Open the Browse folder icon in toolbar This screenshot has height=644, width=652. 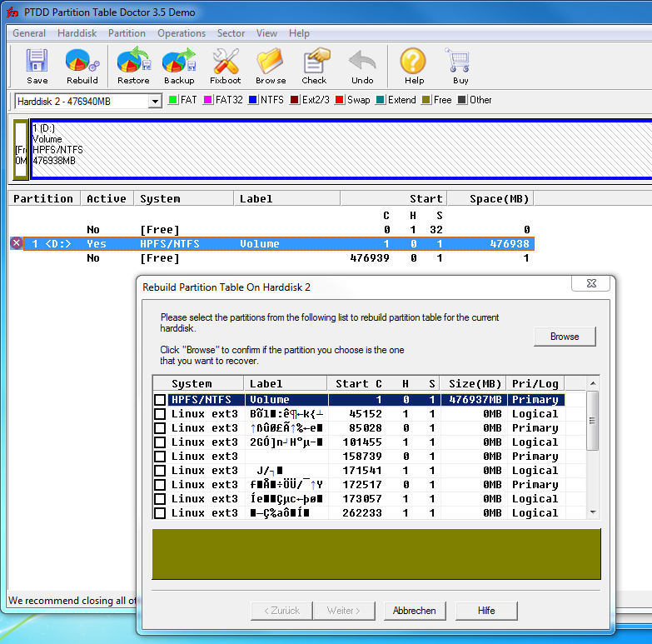271,61
